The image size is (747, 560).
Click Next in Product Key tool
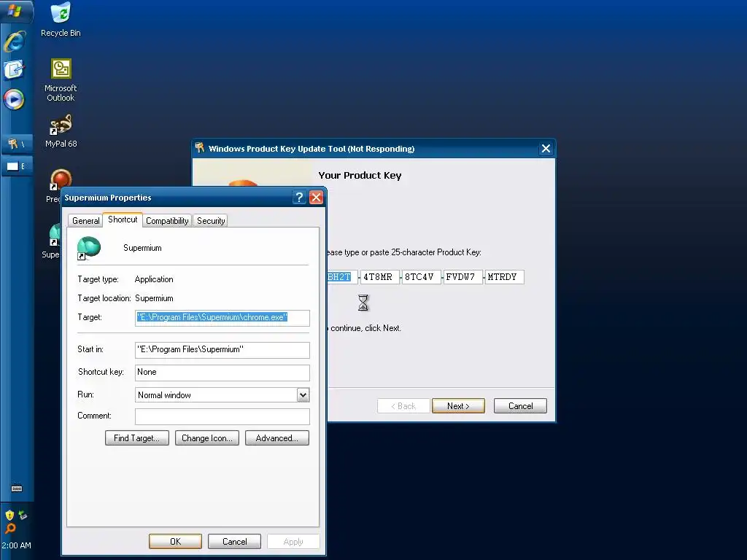point(458,405)
